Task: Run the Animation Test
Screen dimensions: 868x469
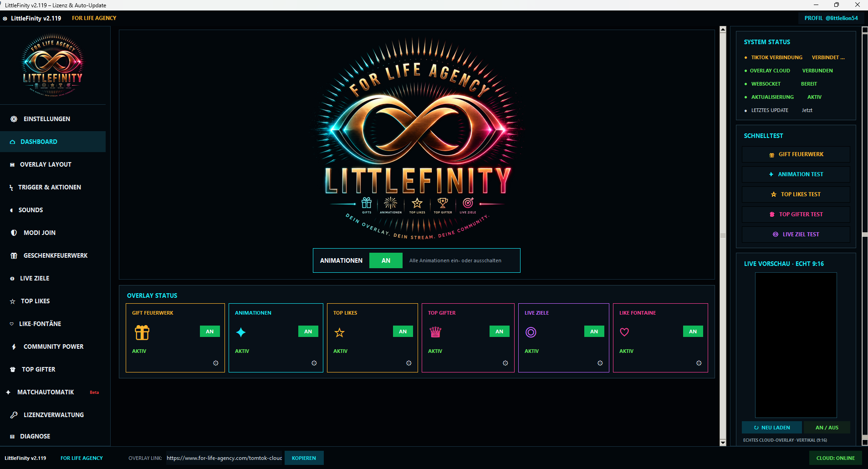Action: point(796,174)
